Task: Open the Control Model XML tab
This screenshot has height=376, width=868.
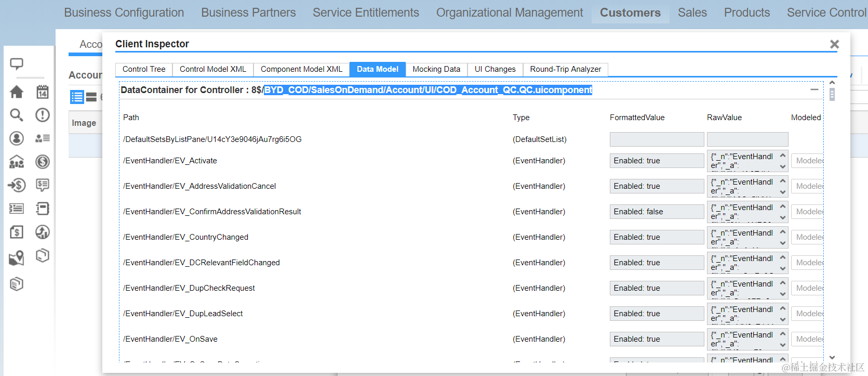Action: point(213,69)
